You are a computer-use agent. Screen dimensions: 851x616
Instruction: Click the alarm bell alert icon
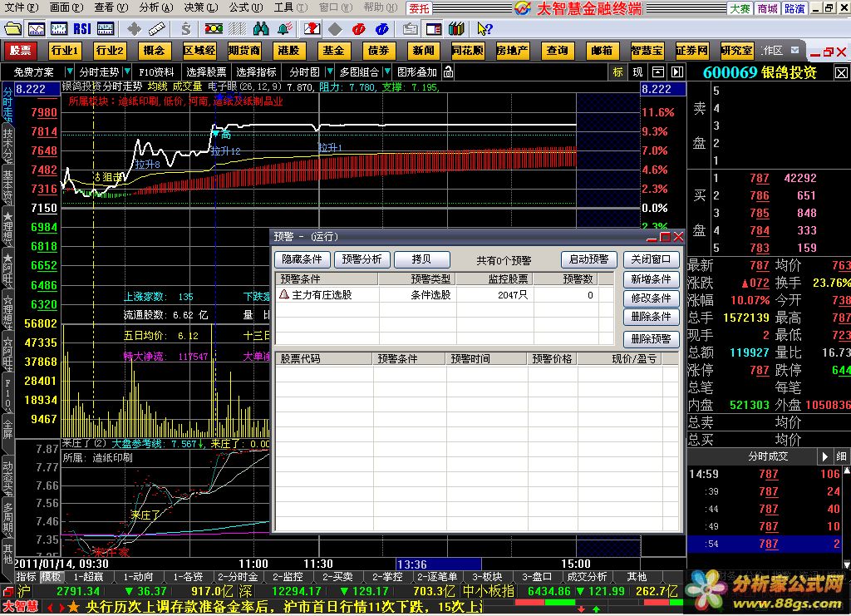284,29
